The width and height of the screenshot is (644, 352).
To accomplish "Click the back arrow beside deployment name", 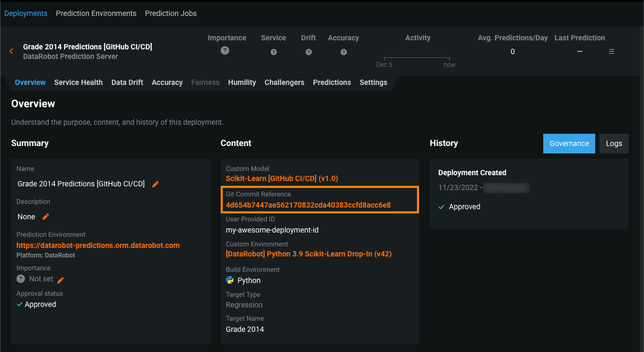I will 12,51.
